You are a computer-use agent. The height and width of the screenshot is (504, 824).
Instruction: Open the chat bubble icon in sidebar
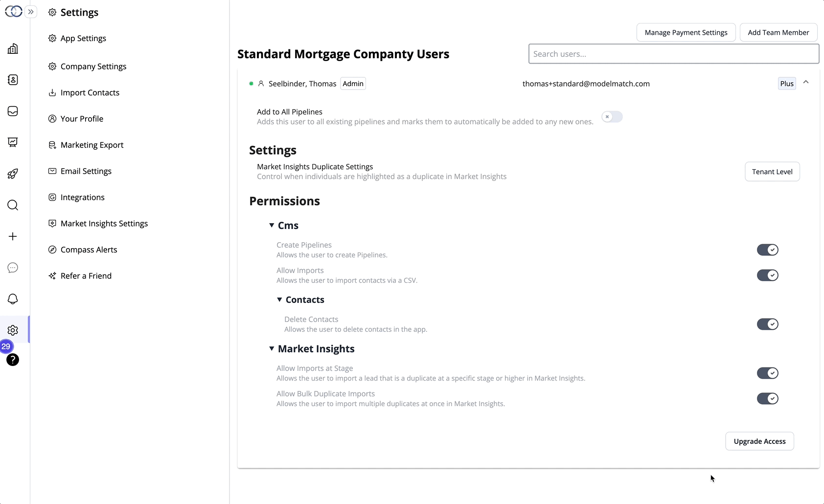[13, 268]
